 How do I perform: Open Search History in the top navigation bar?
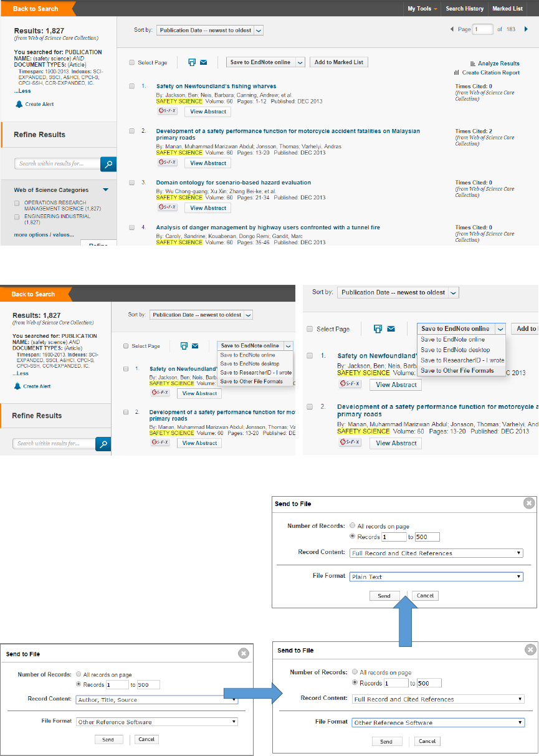[465, 9]
